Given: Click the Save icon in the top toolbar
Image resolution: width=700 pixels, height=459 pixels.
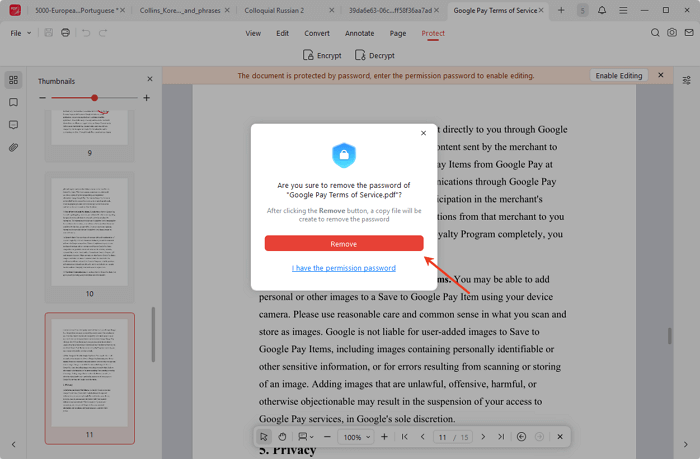Looking at the screenshot, I should coord(49,33).
